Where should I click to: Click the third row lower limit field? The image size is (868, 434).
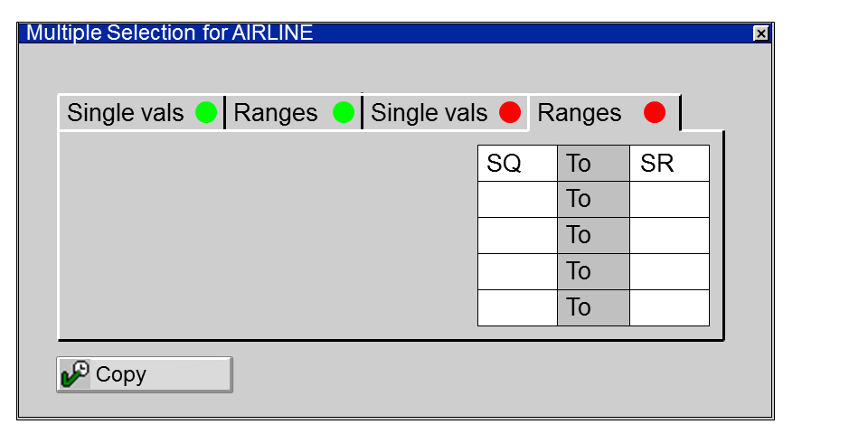[517, 236]
